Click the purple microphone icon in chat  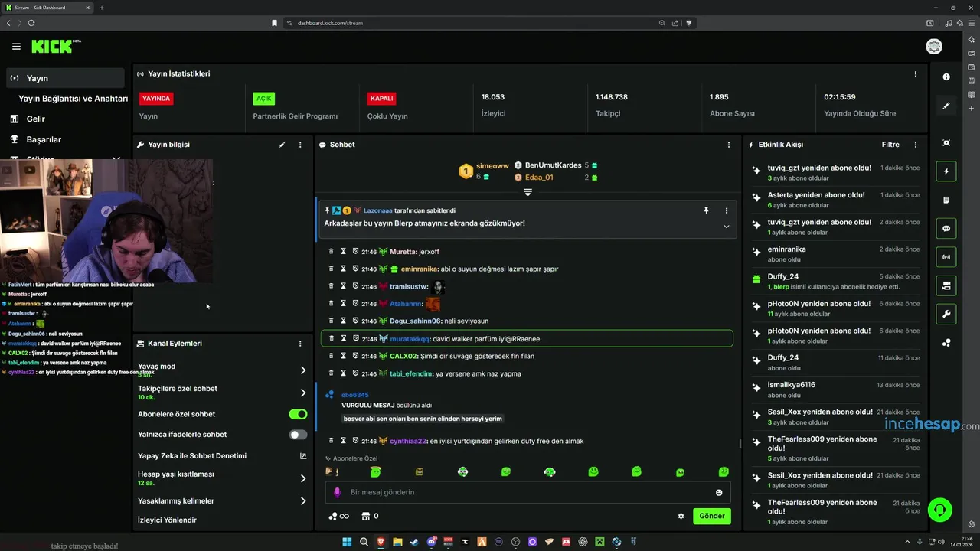(338, 492)
